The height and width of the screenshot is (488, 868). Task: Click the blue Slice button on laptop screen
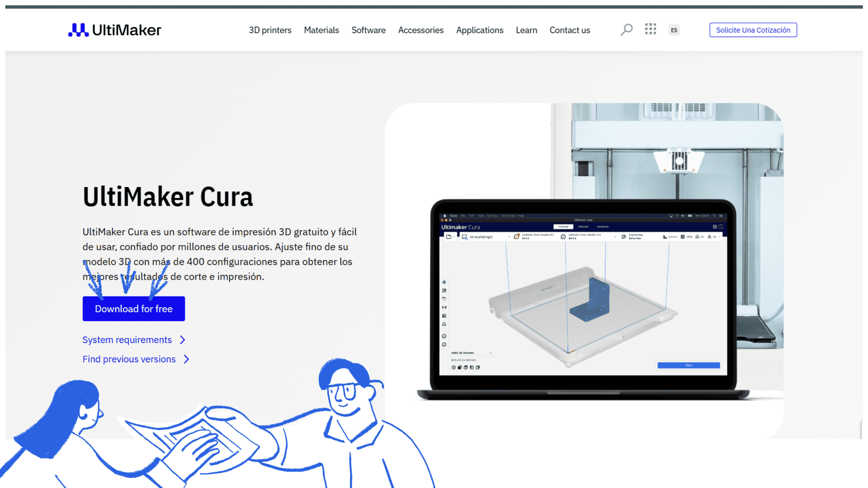point(688,365)
